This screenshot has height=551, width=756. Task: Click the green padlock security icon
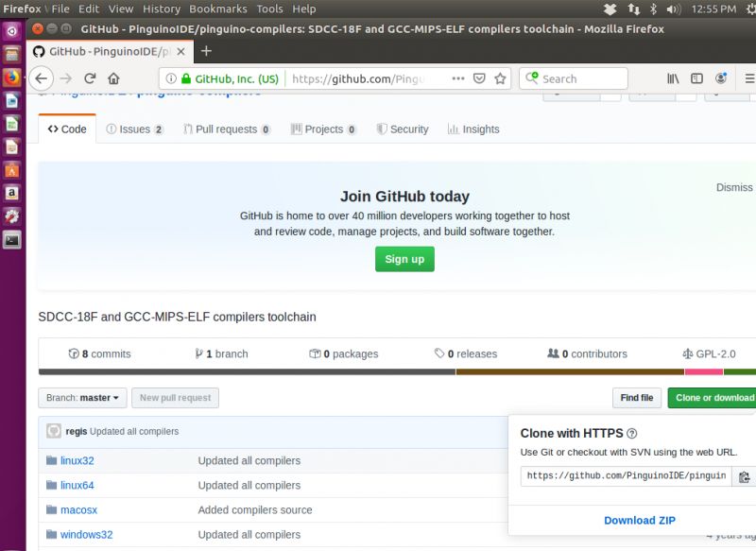click(186, 78)
